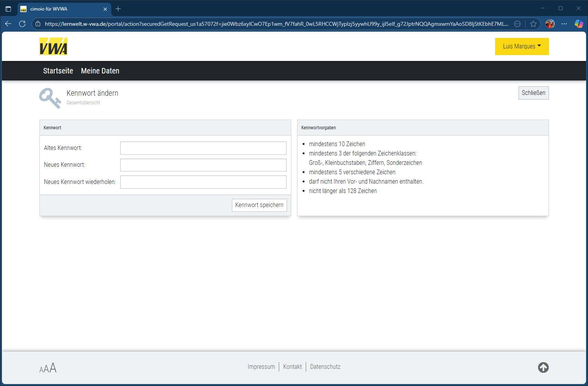The height and width of the screenshot is (386, 588).
Task: Reload the page with refresh icon
Action: point(22,24)
